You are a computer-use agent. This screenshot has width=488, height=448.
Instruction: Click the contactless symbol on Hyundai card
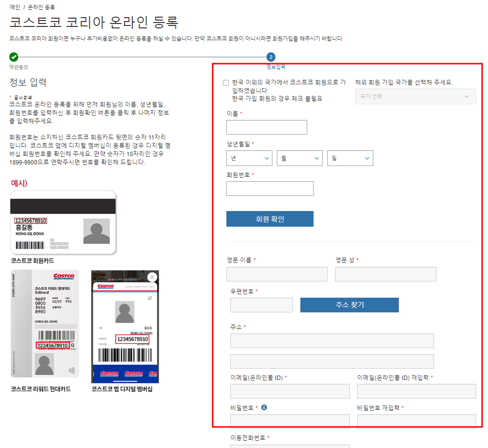tap(72, 370)
